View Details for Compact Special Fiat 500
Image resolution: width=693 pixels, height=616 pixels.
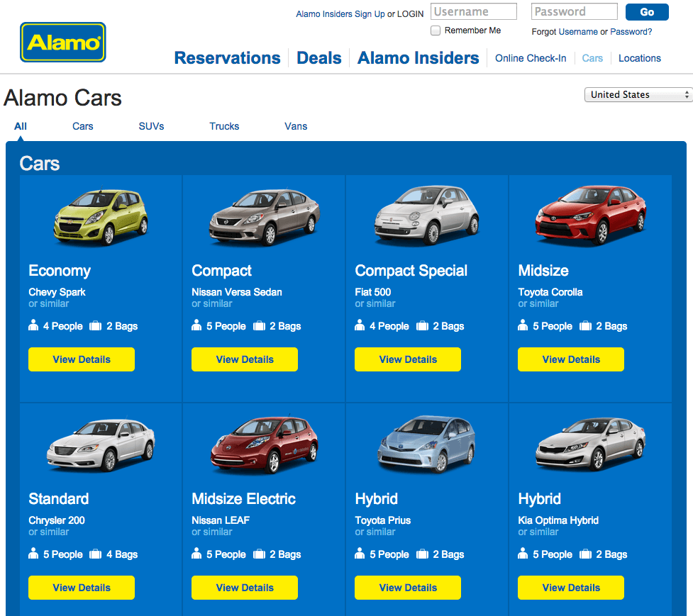[x=407, y=359]
